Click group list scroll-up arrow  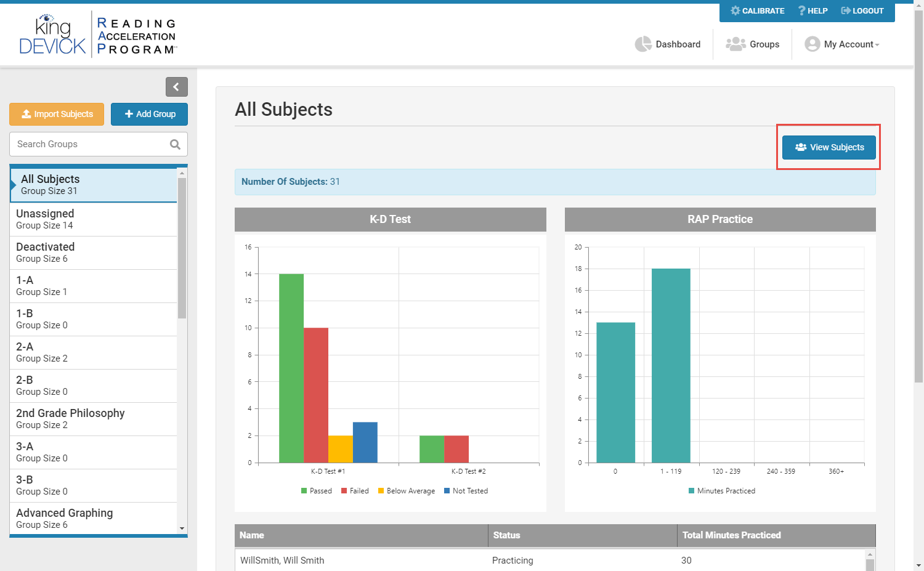[182, 173]
